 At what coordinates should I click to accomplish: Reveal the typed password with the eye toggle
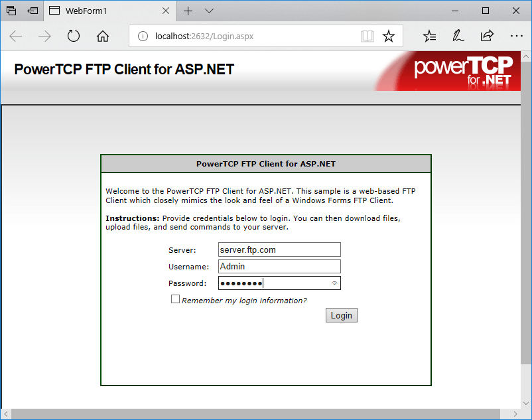(334, 283)
